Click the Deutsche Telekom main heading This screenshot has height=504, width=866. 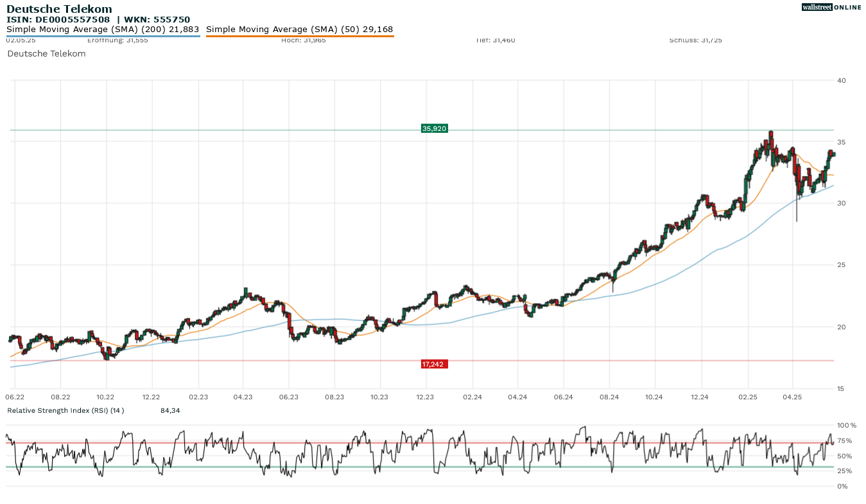tap(59, 9)
